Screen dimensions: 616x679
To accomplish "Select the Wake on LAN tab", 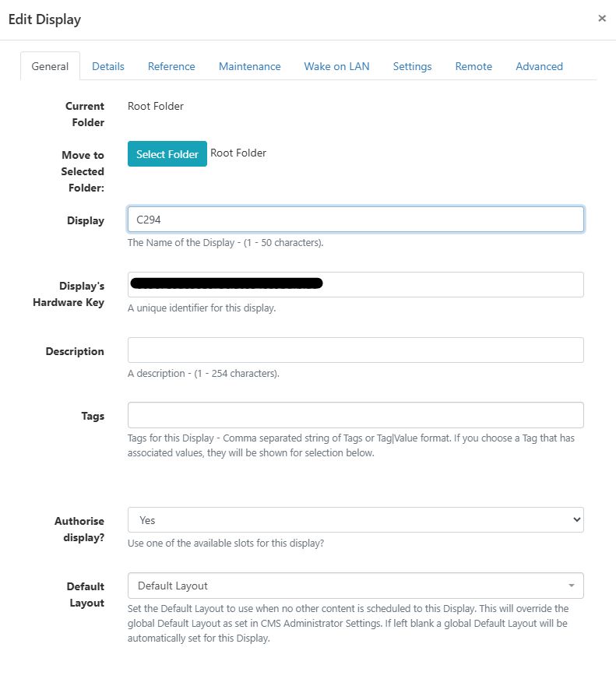I will point(336,67).
